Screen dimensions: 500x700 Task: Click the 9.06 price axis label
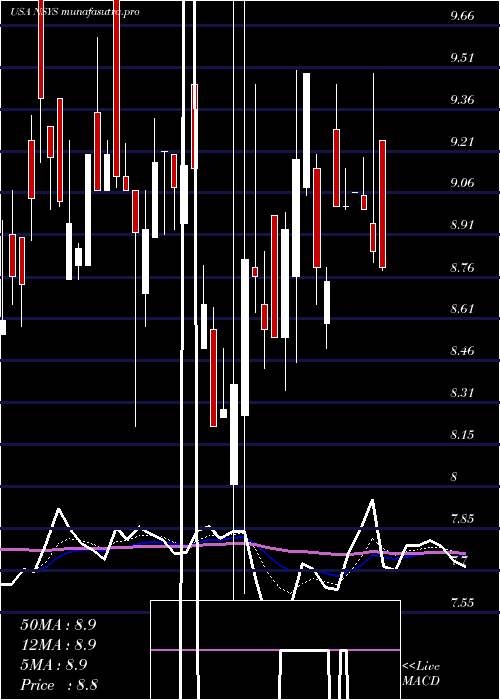[462, 183]
